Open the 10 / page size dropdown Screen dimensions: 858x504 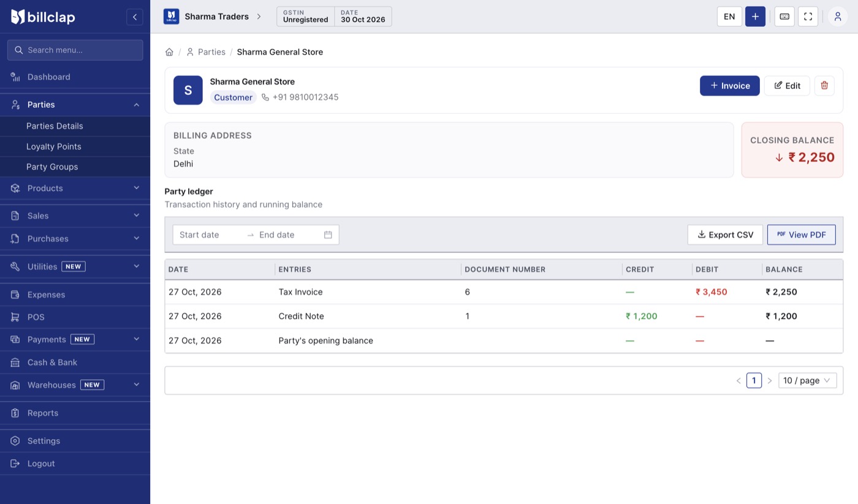pos(807,381)
